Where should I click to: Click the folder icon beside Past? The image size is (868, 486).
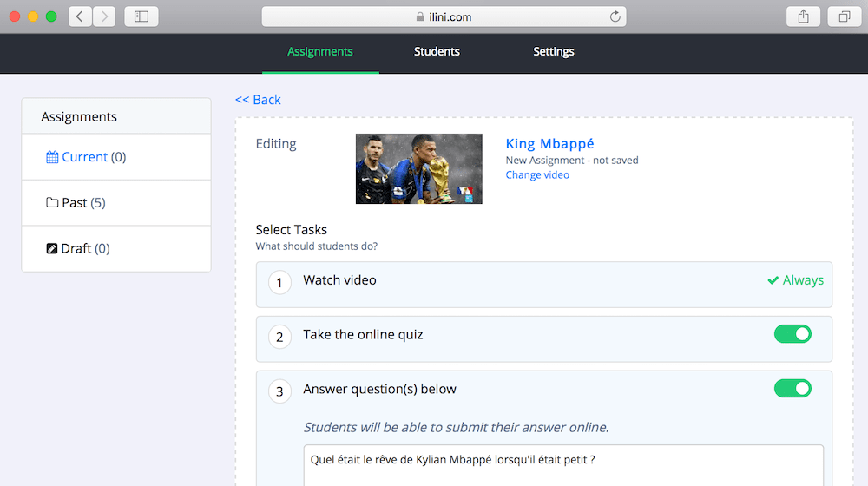click(x=52, y=203)
